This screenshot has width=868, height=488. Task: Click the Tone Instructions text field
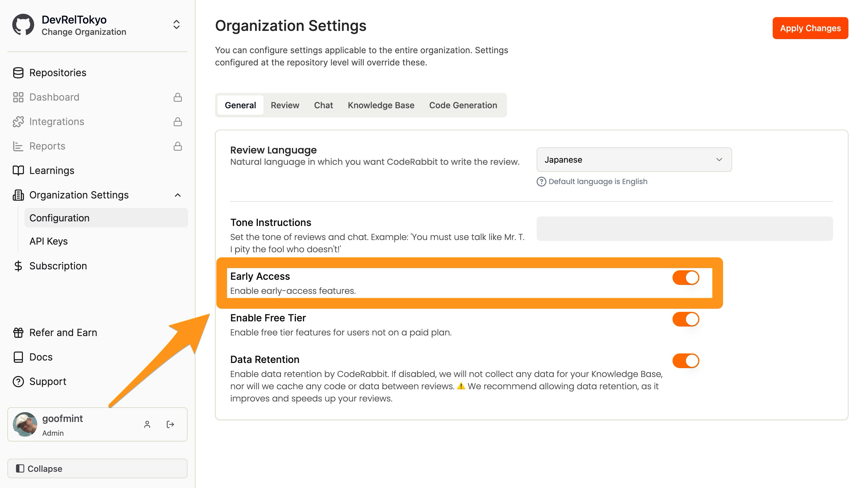click(684, 229)
